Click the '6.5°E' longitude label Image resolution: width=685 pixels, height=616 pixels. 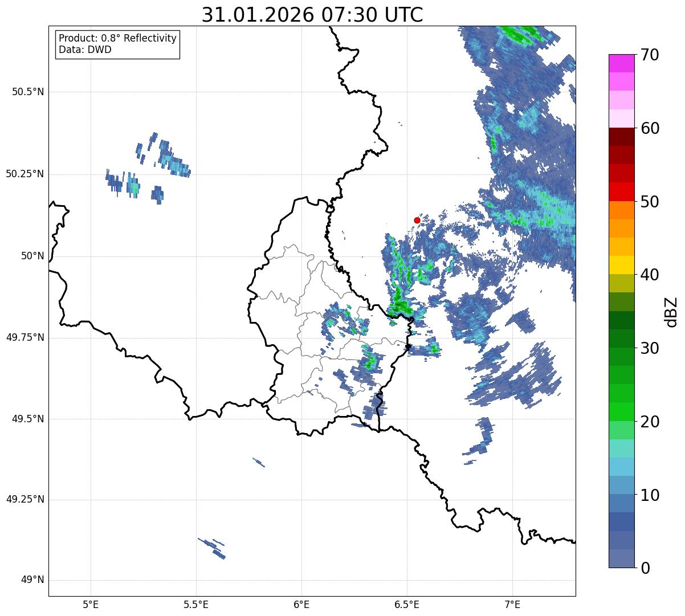tap(407, 604)
